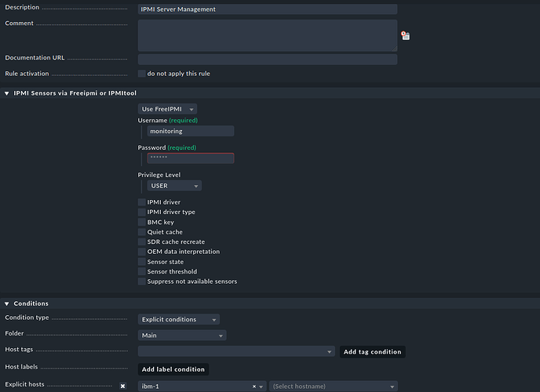Check the BMC key checkbox

pyautogui.click(x=141, y=222)
